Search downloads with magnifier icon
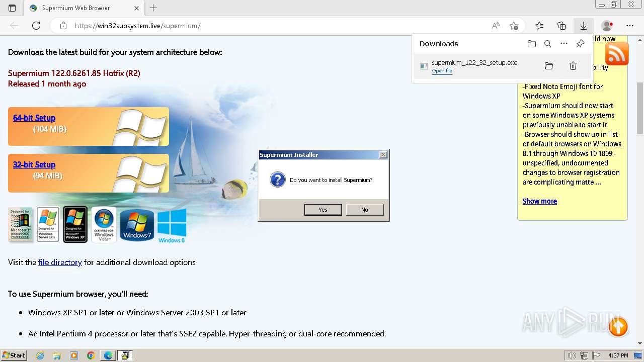 [x=548, y=44]
